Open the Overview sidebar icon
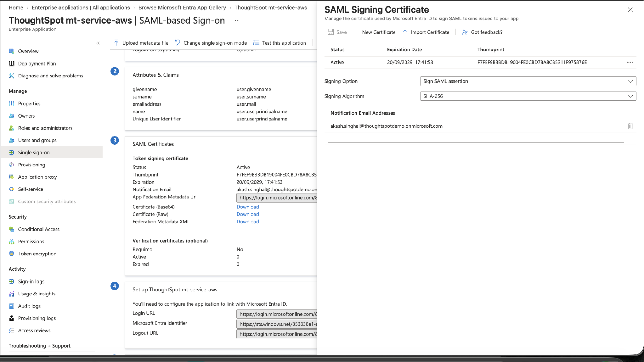This screenshot has width=644, height=362. 11,51
